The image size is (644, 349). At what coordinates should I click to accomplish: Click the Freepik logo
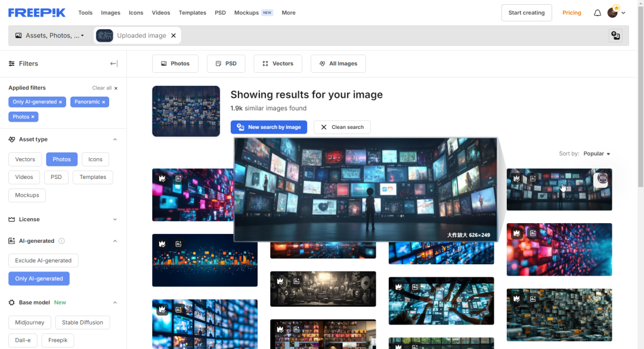click(36, 13)
